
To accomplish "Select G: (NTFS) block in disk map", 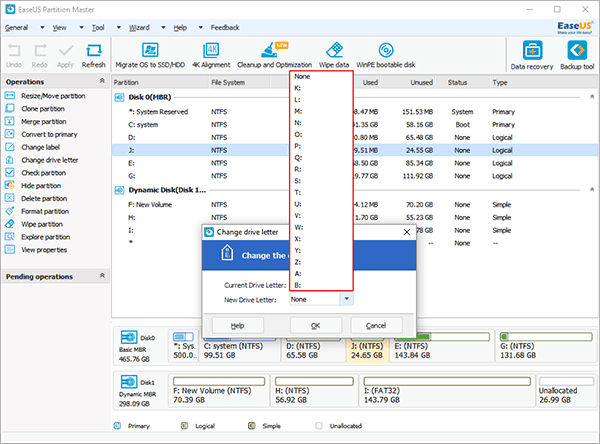I will pos(546,346).
